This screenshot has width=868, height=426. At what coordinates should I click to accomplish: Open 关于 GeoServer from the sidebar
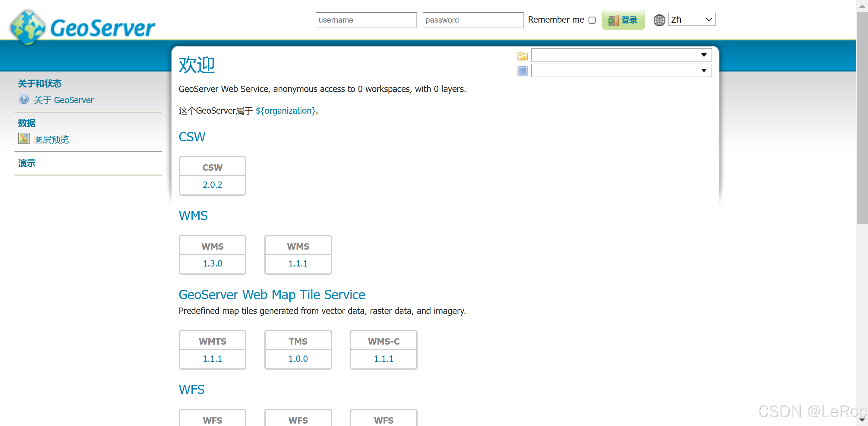coord(64,100)
